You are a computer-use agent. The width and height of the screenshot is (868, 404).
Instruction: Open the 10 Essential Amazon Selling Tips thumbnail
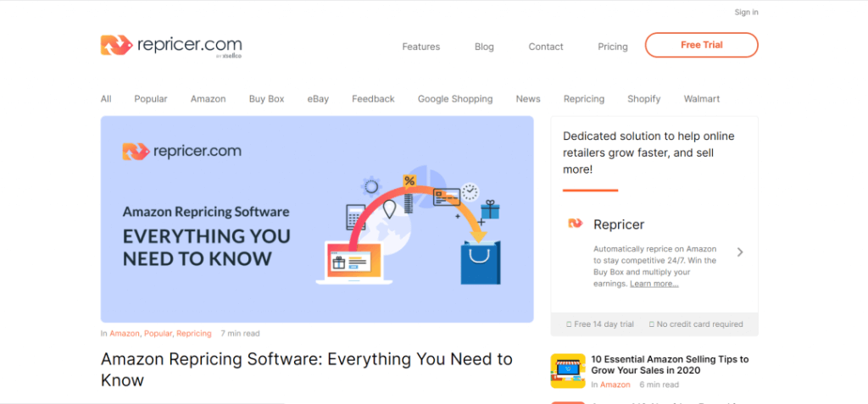568,371
